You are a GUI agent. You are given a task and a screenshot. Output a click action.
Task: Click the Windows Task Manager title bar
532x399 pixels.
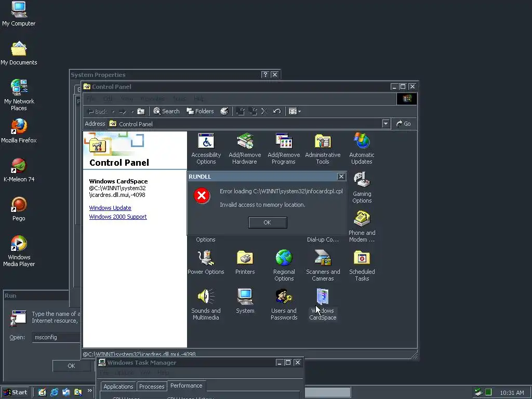pos(199,362)
